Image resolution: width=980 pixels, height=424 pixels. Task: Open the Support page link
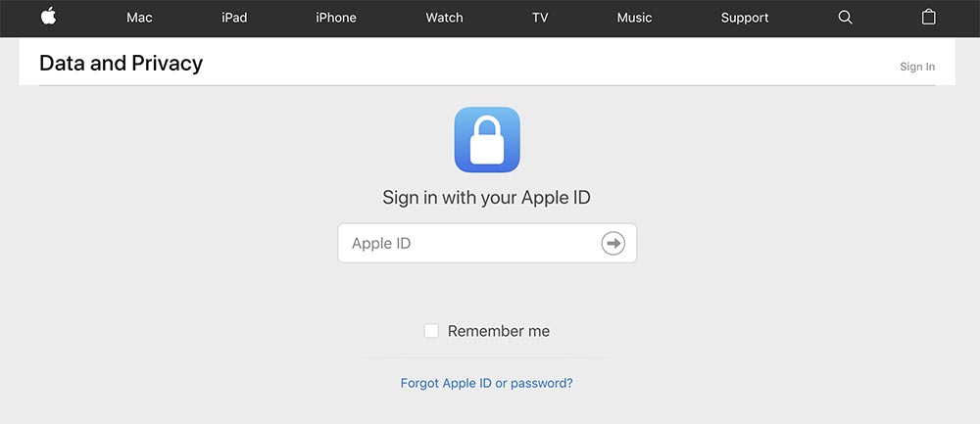(x=745, y=18)
